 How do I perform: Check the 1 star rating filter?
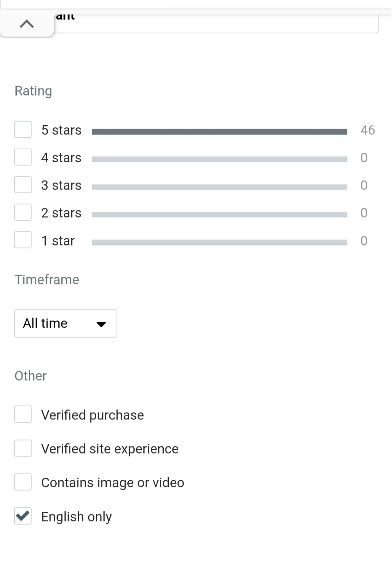23,240
